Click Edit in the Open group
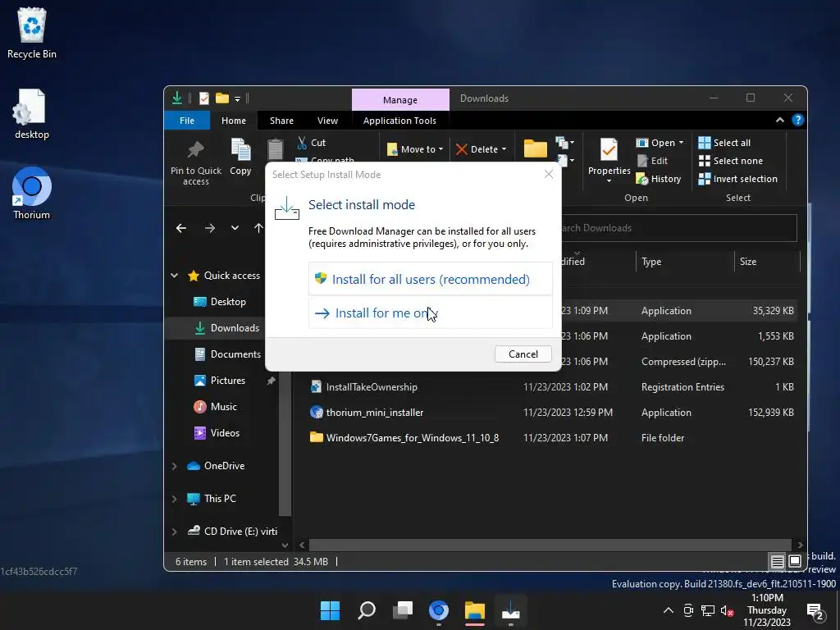Image resolution: width=840 pixels, height=630 pixels. point(652,161)
